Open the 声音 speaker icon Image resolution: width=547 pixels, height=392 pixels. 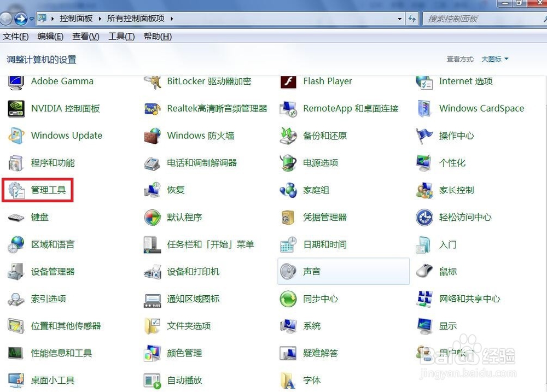(x=288, y=272)
